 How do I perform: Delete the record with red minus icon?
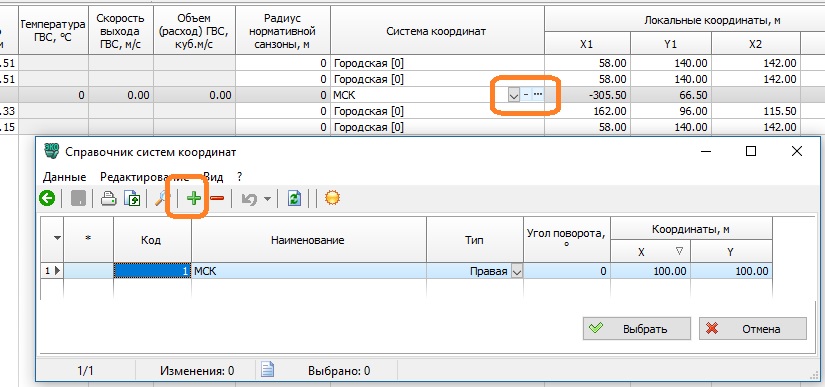(217, 198)
